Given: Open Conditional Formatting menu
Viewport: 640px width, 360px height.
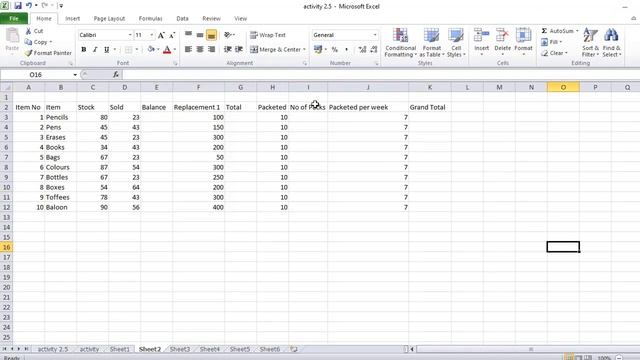Looking at the screenshot, I should 400,42.
